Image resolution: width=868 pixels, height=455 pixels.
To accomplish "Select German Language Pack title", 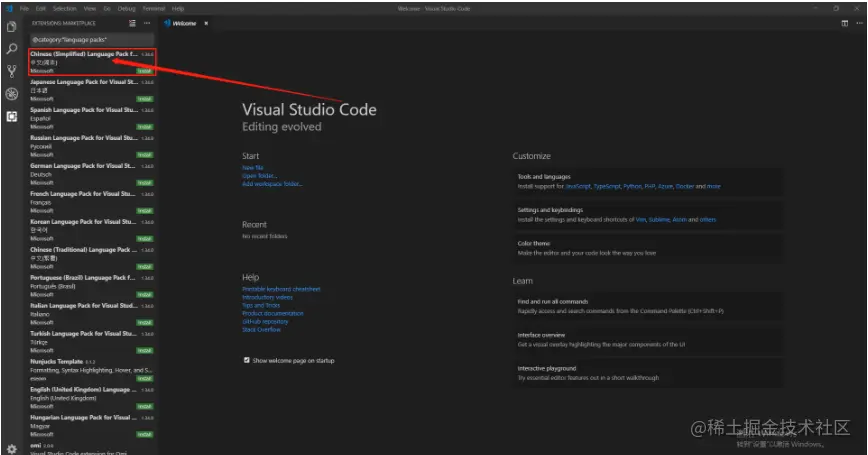I will 83,166.
